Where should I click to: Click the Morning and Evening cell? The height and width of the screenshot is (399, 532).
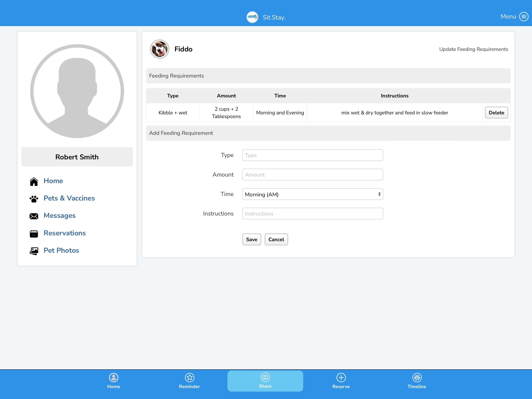pyautogui.click(x=280, y=113)
